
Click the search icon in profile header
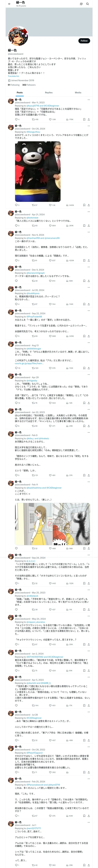pyautogui.click(x=88, y=4)
